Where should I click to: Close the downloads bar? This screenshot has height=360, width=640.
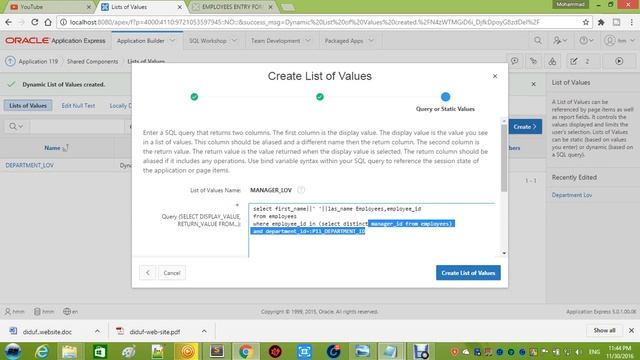(x=631, y=330)
